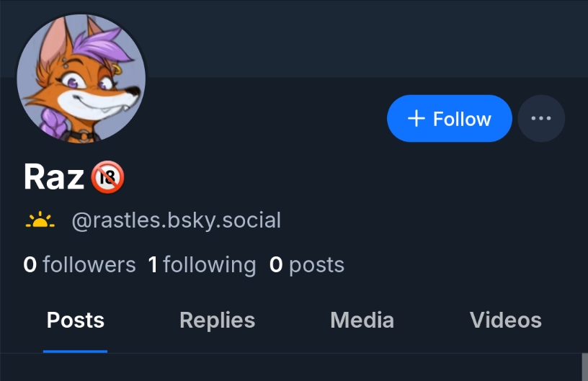Click the plus icon in Follow button
This screenshot has width=588, height=381.
coord(416,119)
